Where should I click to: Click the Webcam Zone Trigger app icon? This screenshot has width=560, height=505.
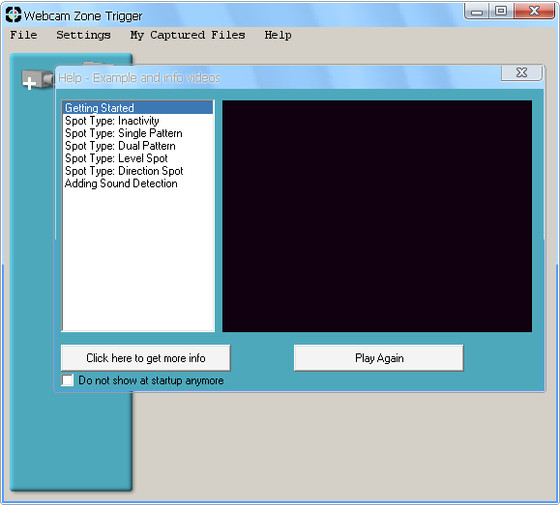point(14,15)
